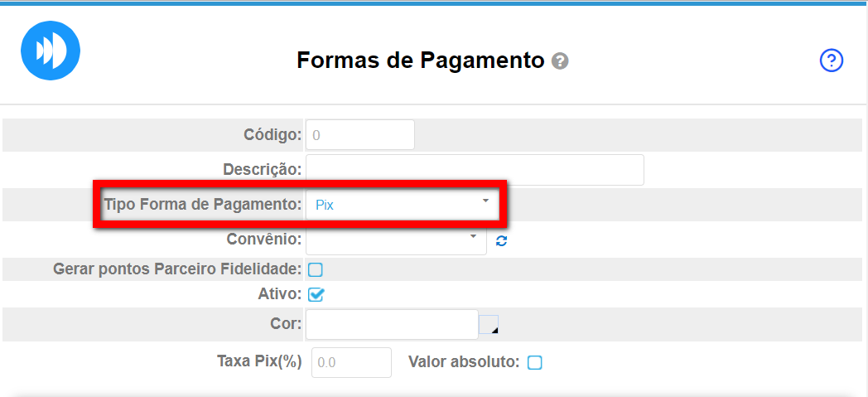Open the Cor color picker swatch
This screenshot has width=868, height=397.
coord(489,325)
